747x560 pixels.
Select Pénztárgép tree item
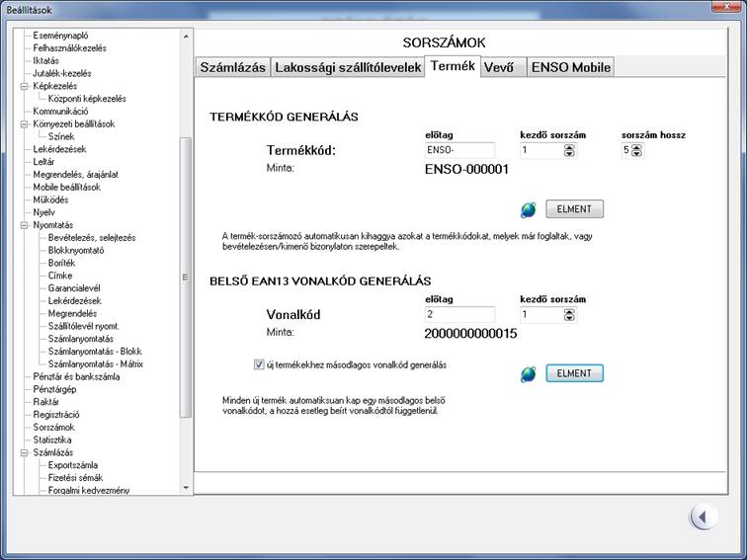coord(54,389)
